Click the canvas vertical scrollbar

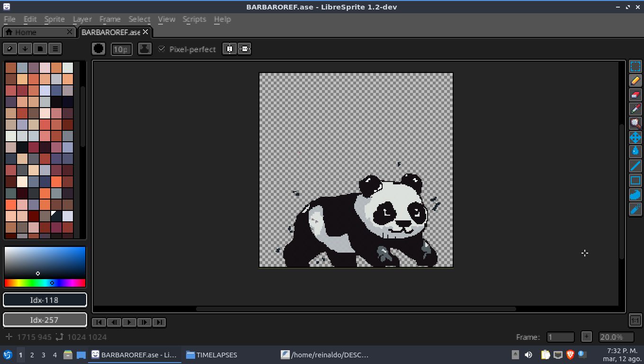[622, 191]
